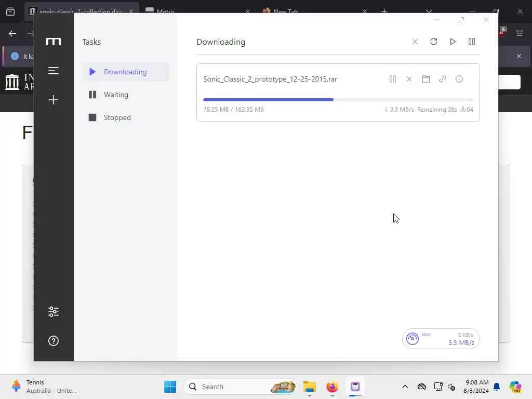The image size is (532, 399).
Task: Open the notifications bell icon
Action: tap(497, 387)
